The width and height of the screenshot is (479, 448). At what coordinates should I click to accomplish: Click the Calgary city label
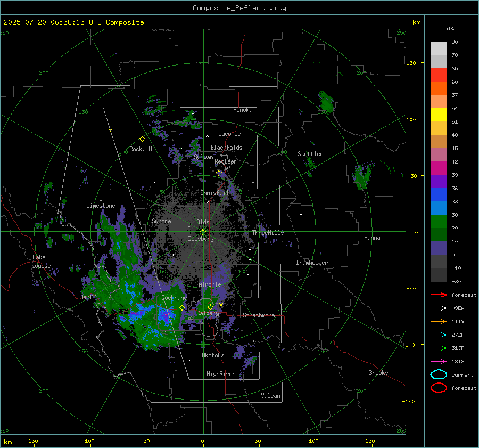click(x=208, y=313)
